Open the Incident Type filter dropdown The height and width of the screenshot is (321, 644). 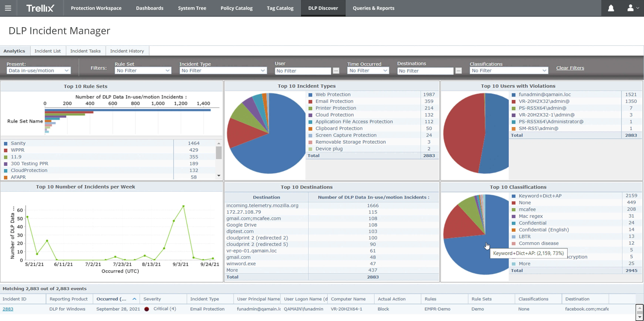pos(223,71)
